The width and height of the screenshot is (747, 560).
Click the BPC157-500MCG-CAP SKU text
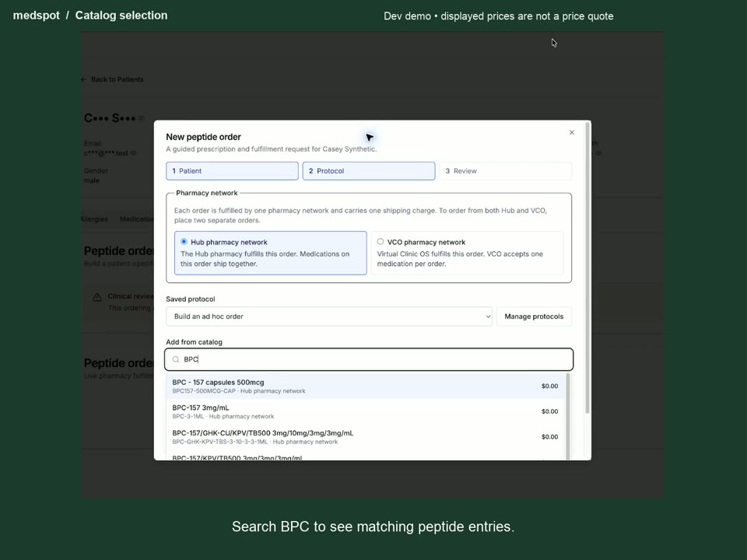tap(204, 391)
